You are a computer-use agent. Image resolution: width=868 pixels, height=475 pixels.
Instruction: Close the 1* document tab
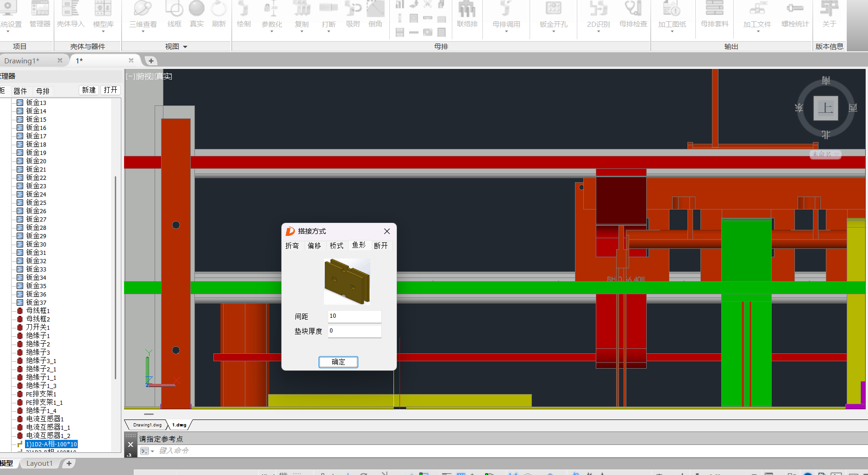click(131, 60)
